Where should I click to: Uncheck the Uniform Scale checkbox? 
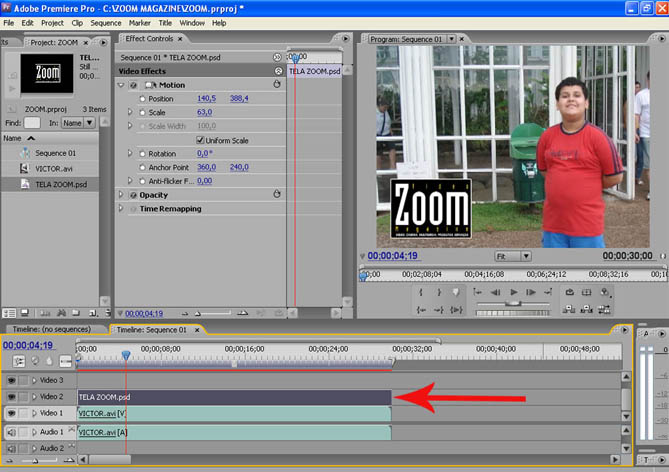coord(199,140)
